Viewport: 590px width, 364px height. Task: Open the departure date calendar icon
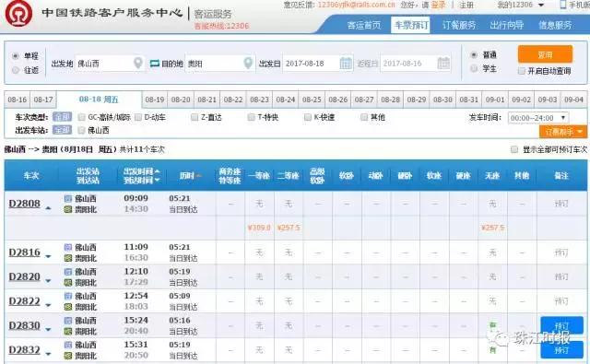(346, 64)
